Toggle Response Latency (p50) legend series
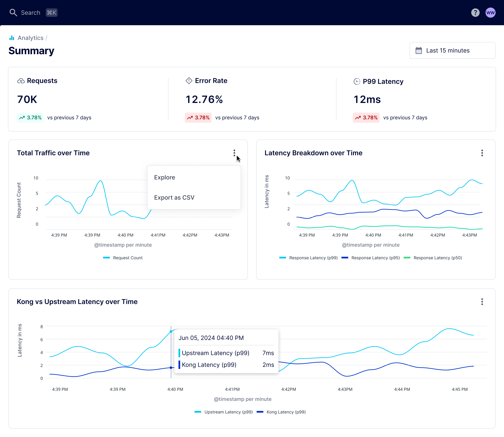The height and width of the screenshot is (437, 504). click(433, 258)
